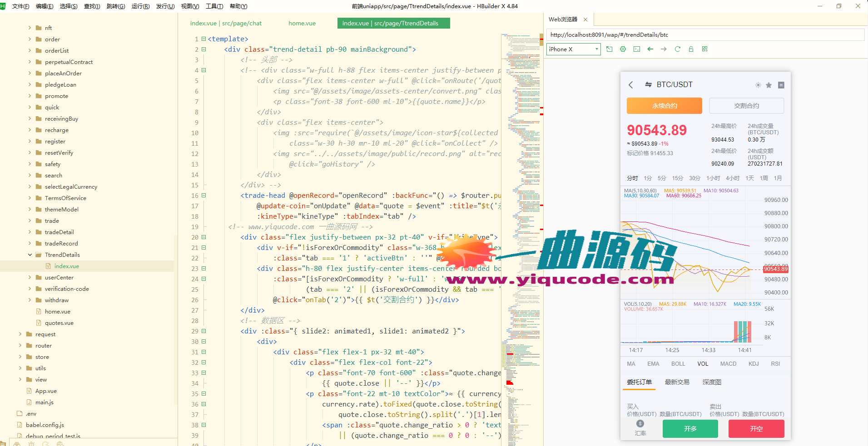
Task: Click the browser refresh icon
Action: (677, 49)
